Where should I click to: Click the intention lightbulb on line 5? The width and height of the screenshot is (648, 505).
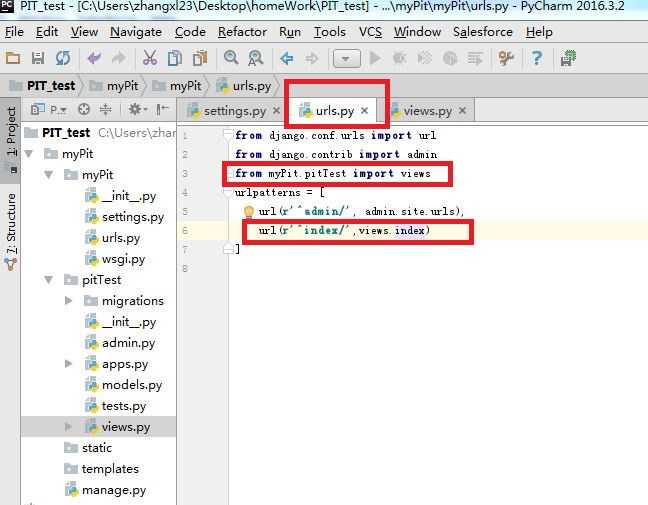pyautogui.click(x=249, y=212)
